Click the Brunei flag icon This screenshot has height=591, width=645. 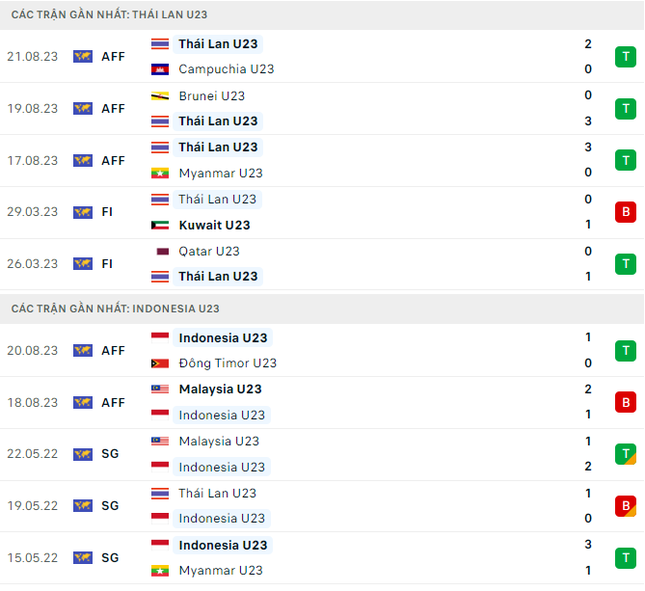tap(160, 96)
